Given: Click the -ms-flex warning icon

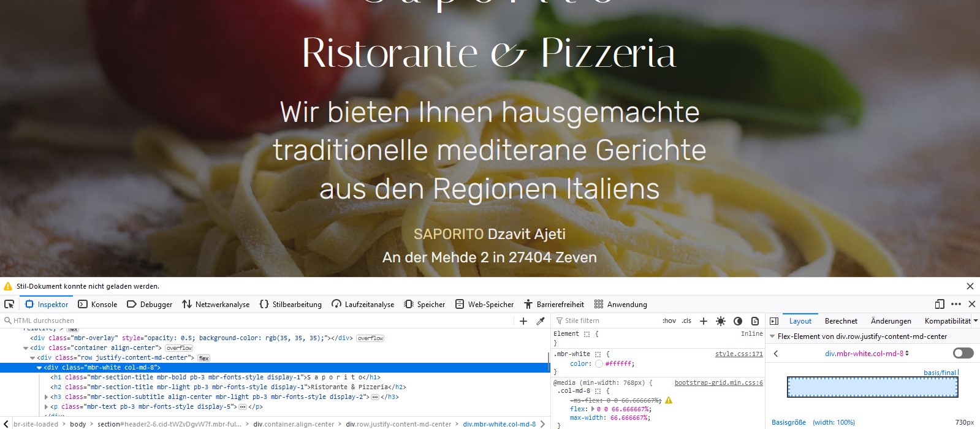Looking at the screenshot, I should (x=669, y=400).
